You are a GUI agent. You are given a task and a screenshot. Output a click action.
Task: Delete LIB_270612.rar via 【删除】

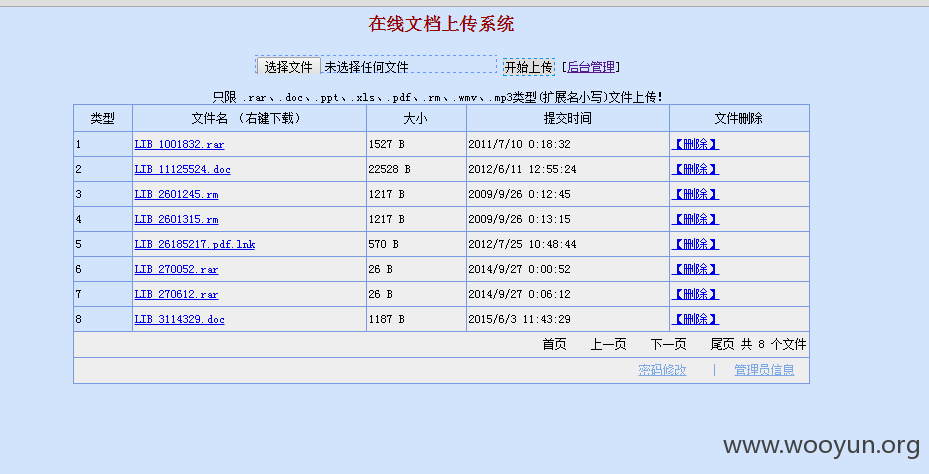[696, 294]
